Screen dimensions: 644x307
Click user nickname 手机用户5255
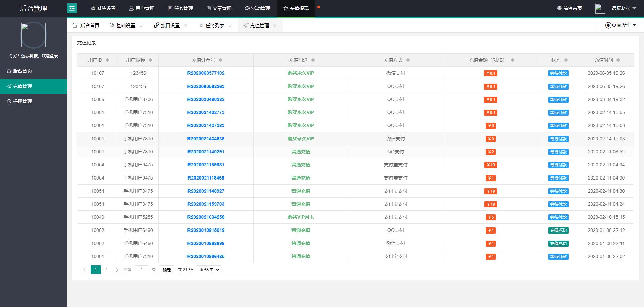138,217
